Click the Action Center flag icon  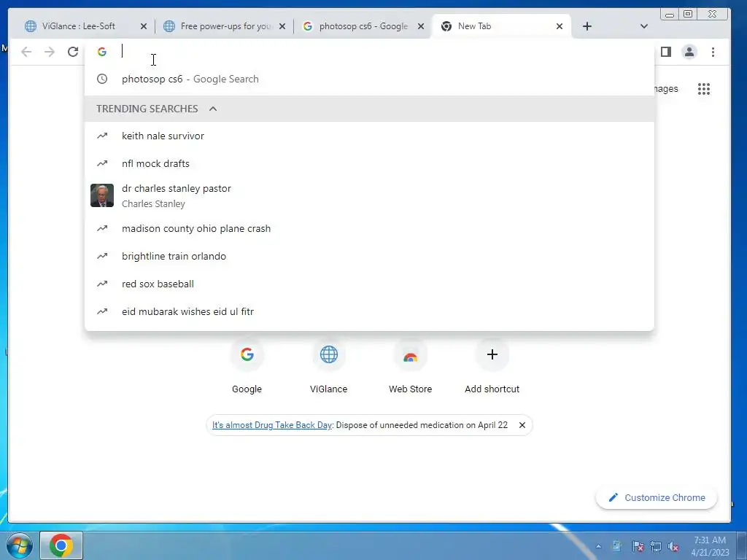pyautogui.click(x=638, y=546)
